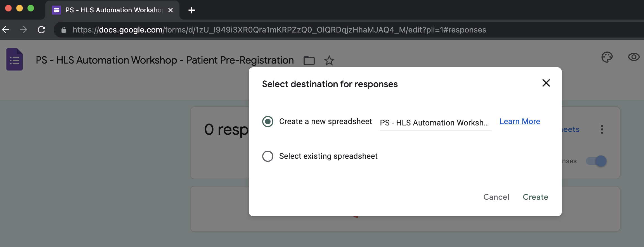The image size is (644, 247).
Task: Click the browser address bar URL
Action: tap(280, 30)
